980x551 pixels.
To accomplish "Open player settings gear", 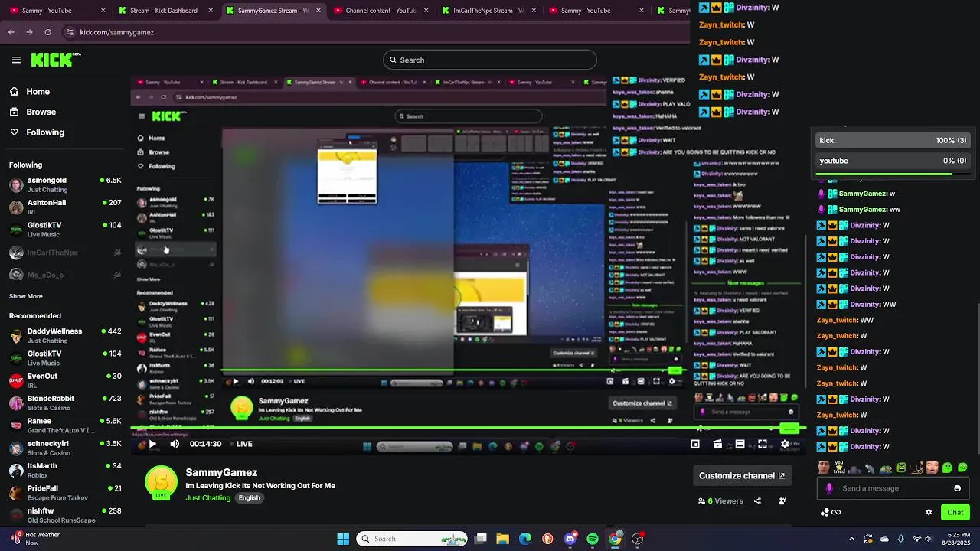I will (785, 444).
